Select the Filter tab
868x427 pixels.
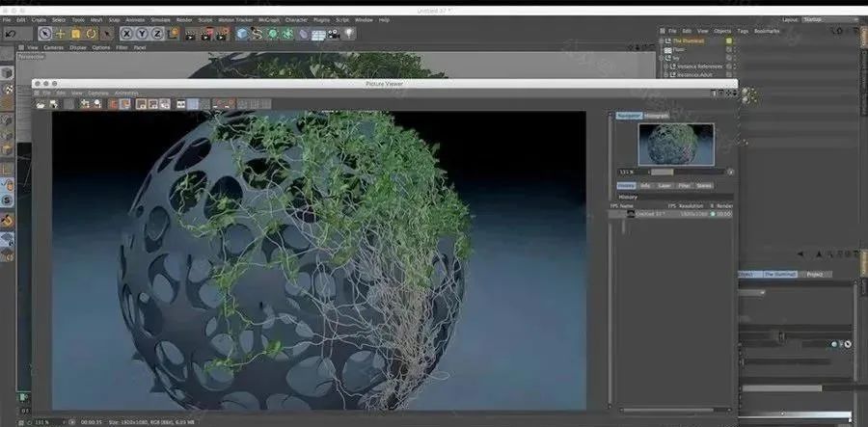[x=684, y=186]
